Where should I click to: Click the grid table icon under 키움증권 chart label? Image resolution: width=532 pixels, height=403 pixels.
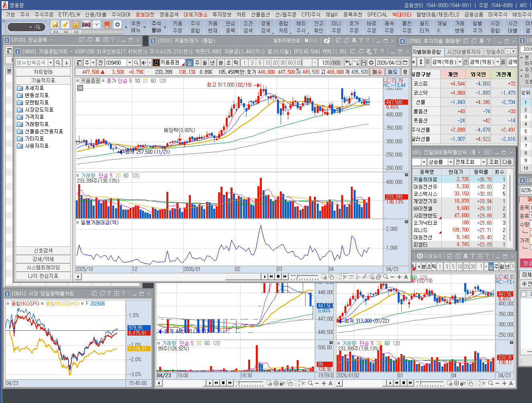click(80, 88)
